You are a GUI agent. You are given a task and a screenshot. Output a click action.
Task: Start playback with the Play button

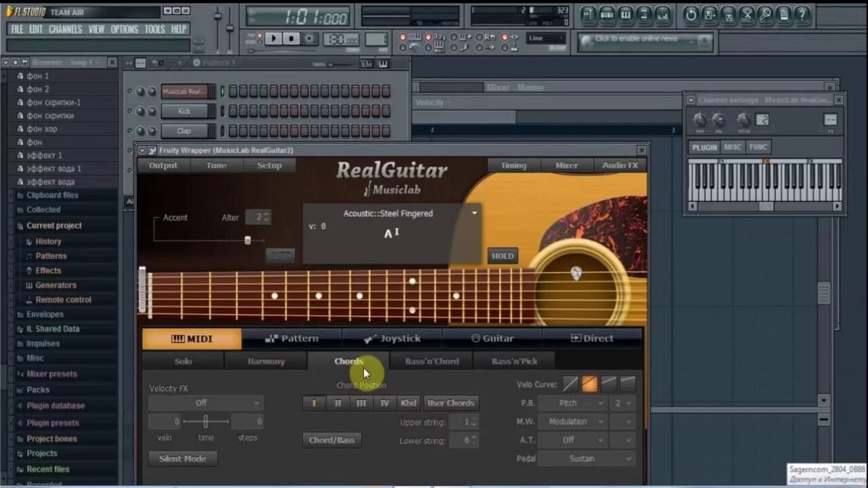pyautogui.click(x=273, y=39)
